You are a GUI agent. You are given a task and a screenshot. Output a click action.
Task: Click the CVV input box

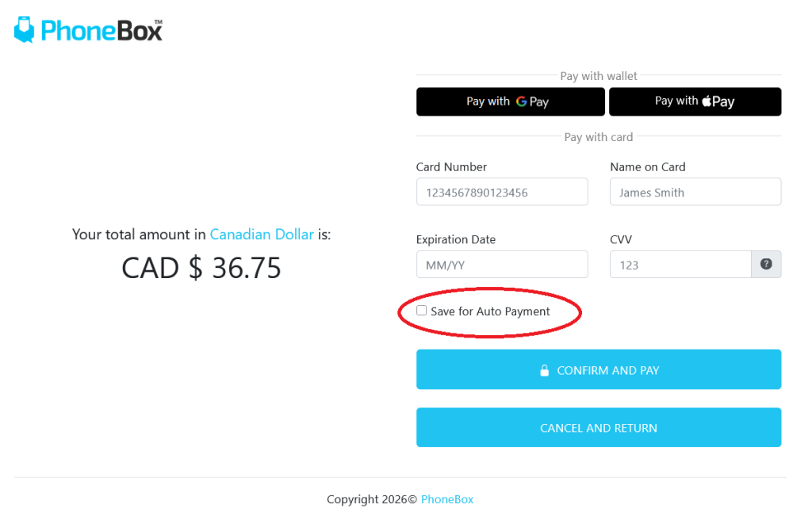[x=680, y=265]
